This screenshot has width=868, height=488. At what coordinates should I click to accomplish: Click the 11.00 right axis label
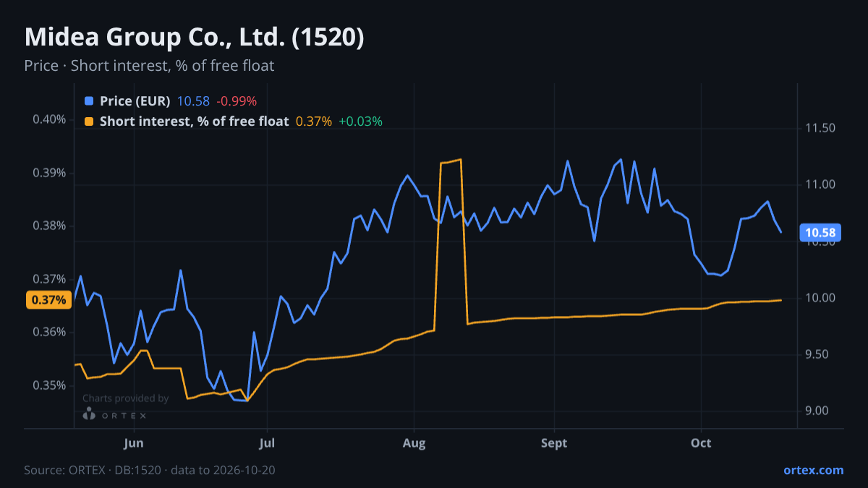[x=820, y=185]
